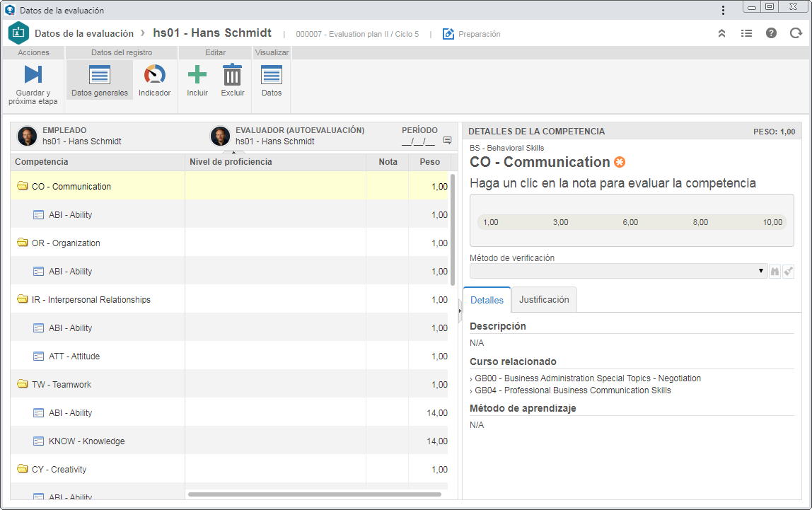This screenshot has height=510, width=812.
Task: Click the refresh icon at top right
Action: [x=796, y=33]
